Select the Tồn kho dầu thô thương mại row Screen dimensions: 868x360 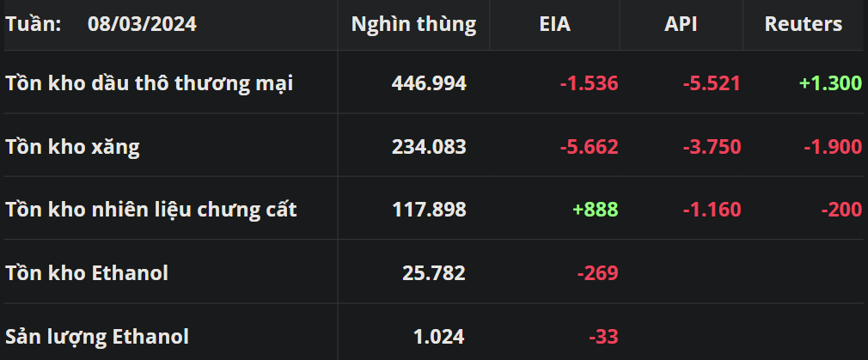150,83
